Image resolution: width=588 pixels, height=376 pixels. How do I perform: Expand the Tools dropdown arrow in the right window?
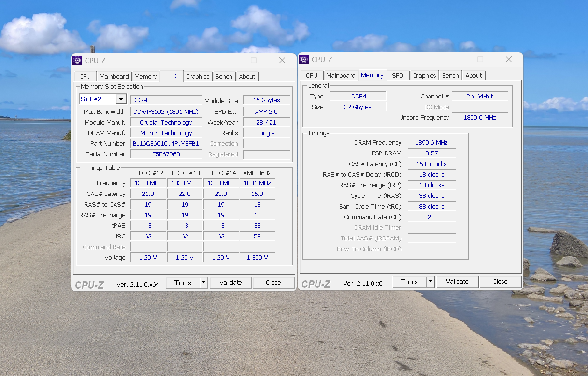(x=430, y=281)
